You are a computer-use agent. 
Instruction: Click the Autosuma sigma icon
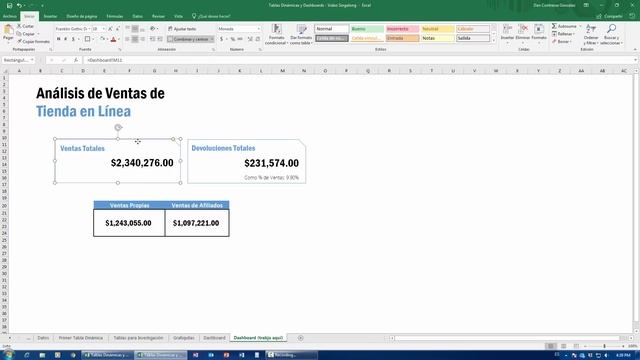[x=554, y=26]
